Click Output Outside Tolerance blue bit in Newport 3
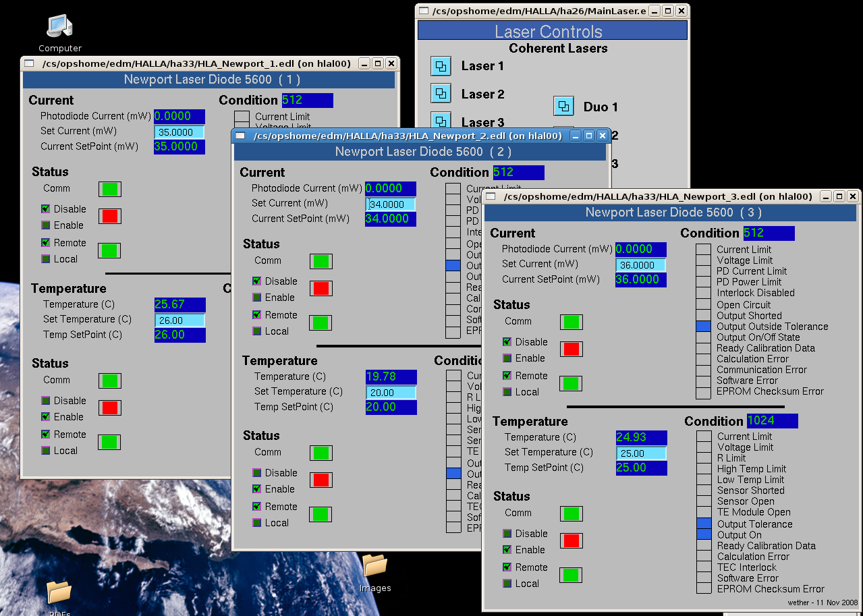Screen dimensions: 863x616 pyautogui.click(x=704, y=327)
